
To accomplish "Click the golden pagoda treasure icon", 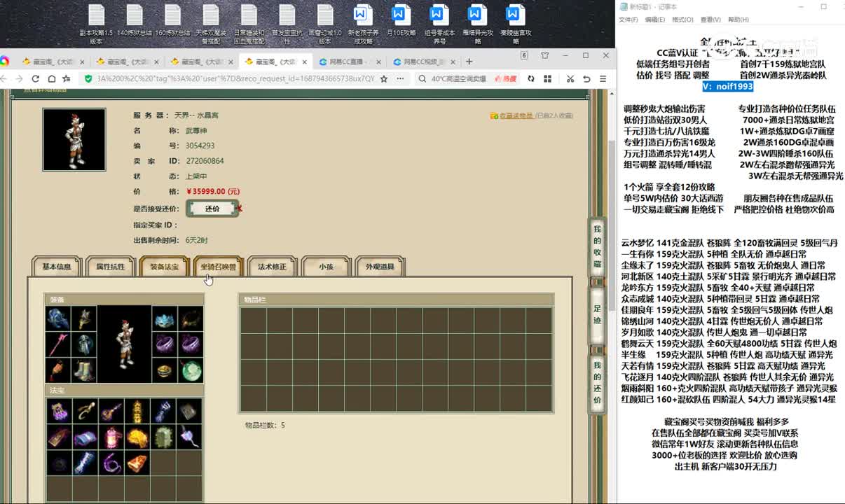I will (x=137, y=411).
